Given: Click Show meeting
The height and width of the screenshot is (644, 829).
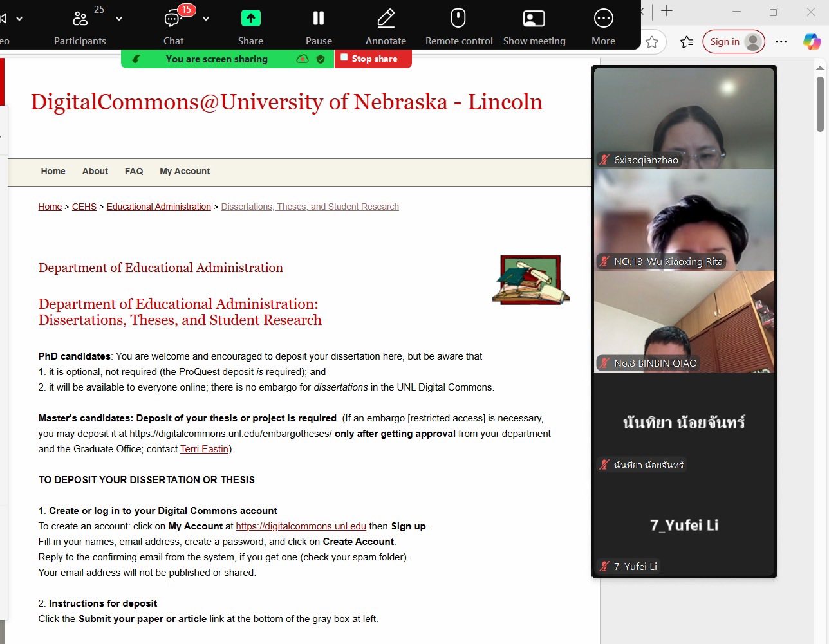Looking at the screenshot, I should point(534,26).
